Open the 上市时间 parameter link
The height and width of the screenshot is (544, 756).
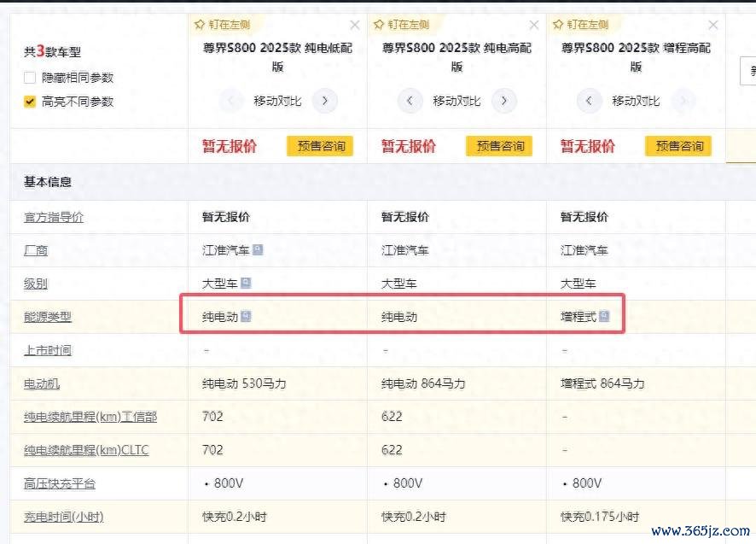click(x=48, y=350)
